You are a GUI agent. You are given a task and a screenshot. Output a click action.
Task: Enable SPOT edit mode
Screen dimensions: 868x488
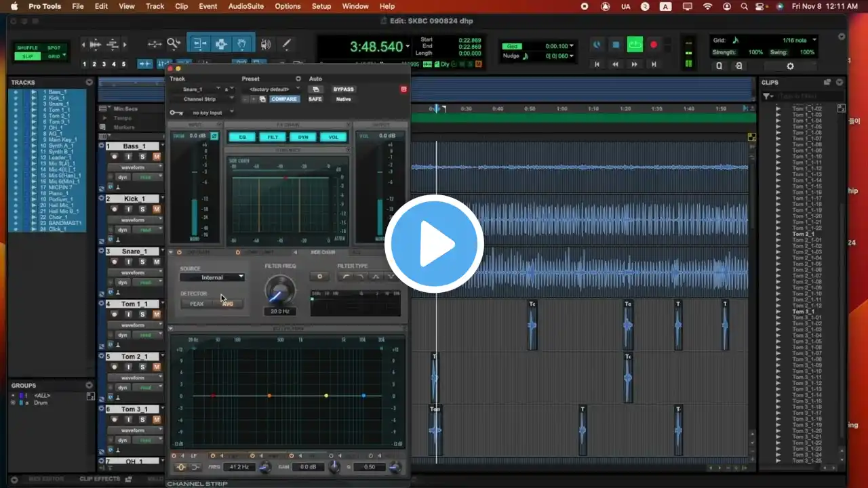tap(54, 48)
